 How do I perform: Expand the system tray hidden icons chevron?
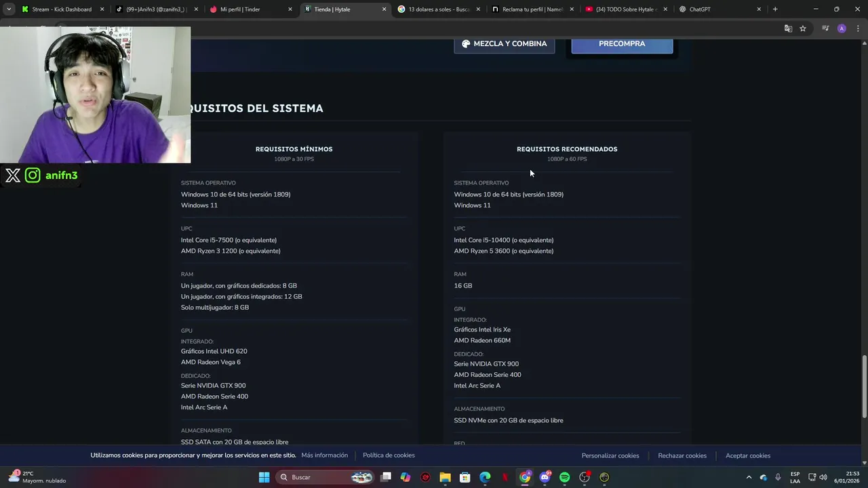(749, 477)
